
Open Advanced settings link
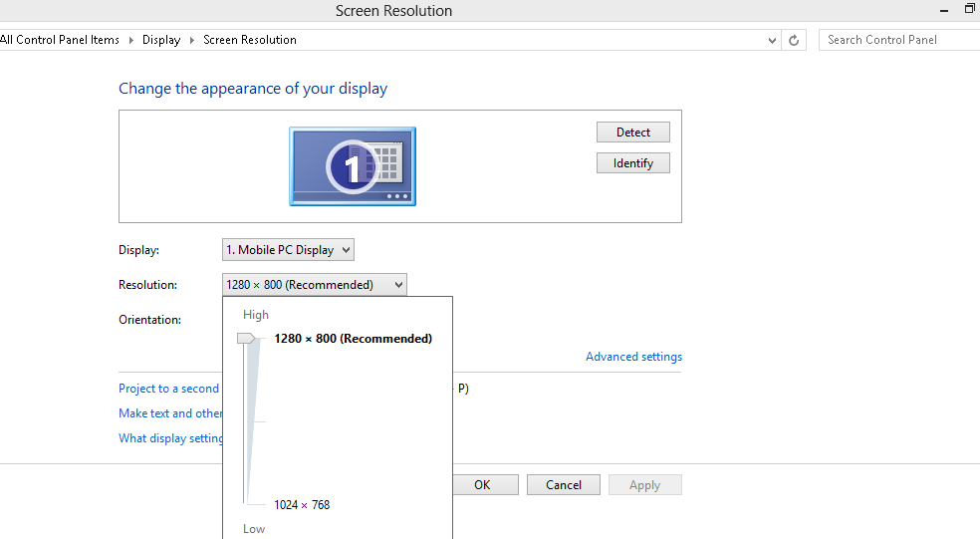[x=633, y=357]
